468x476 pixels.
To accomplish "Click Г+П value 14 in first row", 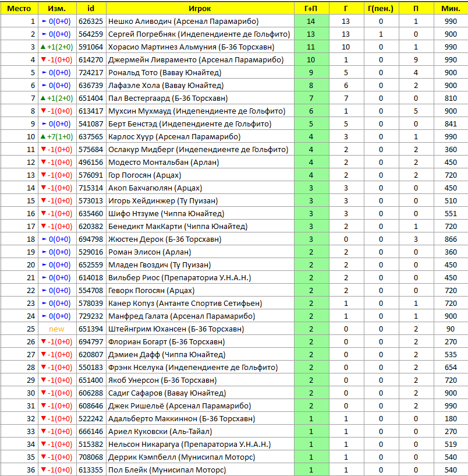I will 311,21.
